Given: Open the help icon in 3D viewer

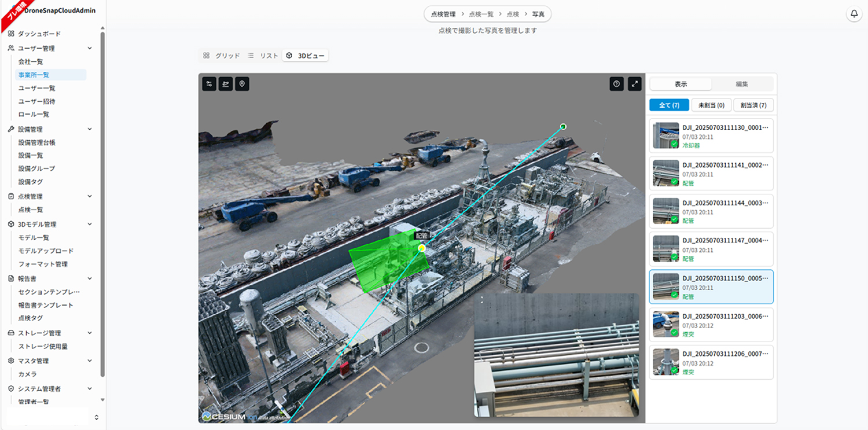Looking at the screenshot, I should [616, 84].
